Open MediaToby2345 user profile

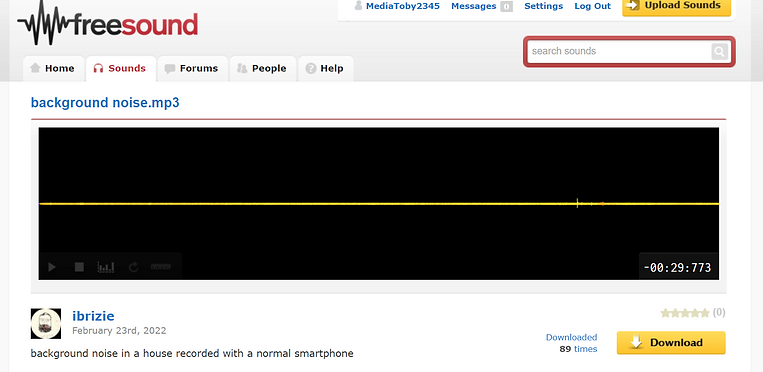[403, 6]
